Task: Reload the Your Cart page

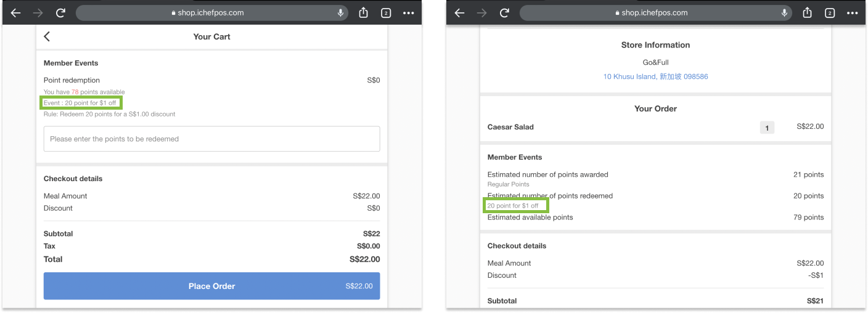Action: pos(60,13)
